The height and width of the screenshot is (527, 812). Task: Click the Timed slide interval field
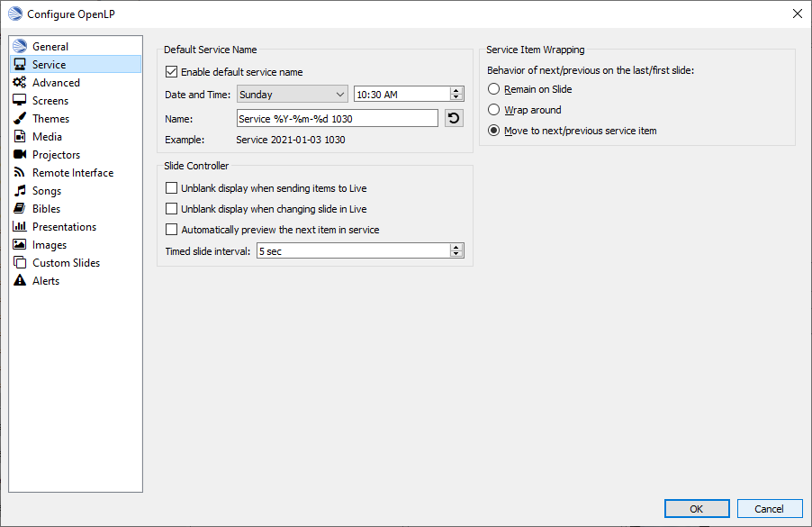tap(354, 251)
